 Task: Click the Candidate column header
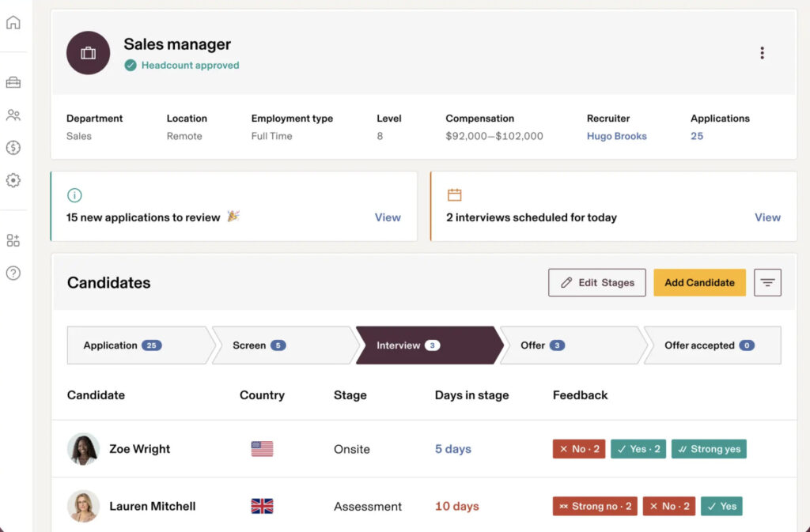96,395
